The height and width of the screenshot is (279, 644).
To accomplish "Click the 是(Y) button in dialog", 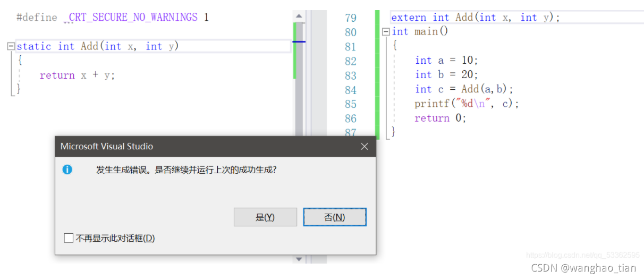I will pos(265,217).
